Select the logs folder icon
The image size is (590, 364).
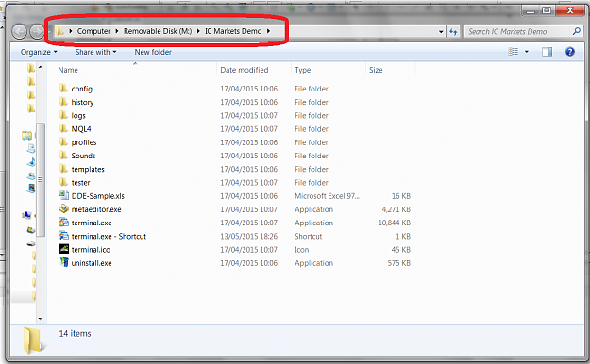coord(63,115)
